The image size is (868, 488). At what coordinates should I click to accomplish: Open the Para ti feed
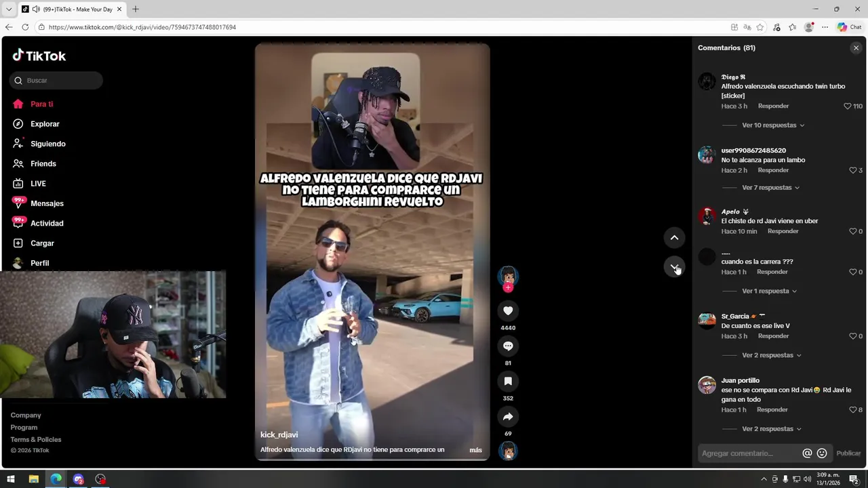(x=33, y=104)
